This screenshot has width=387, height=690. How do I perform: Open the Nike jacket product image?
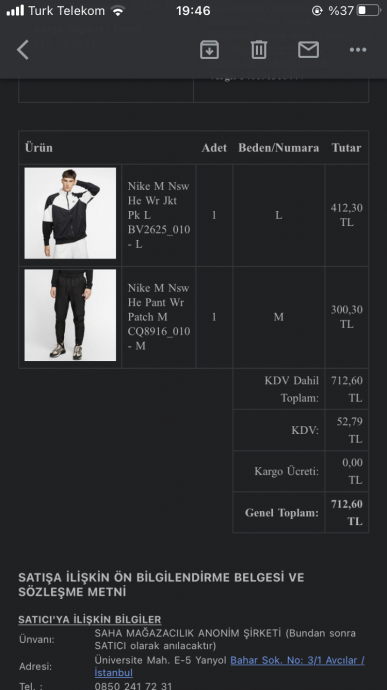tap(70, 213)
